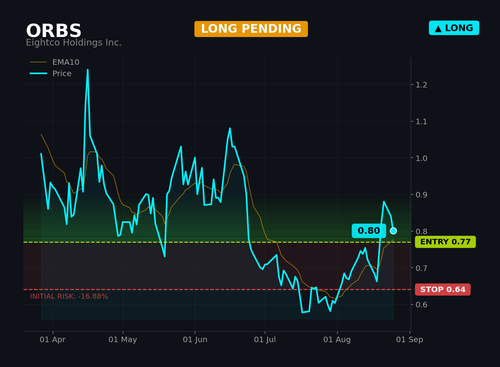Click the 01 Jul axis label

coord(265,340)
